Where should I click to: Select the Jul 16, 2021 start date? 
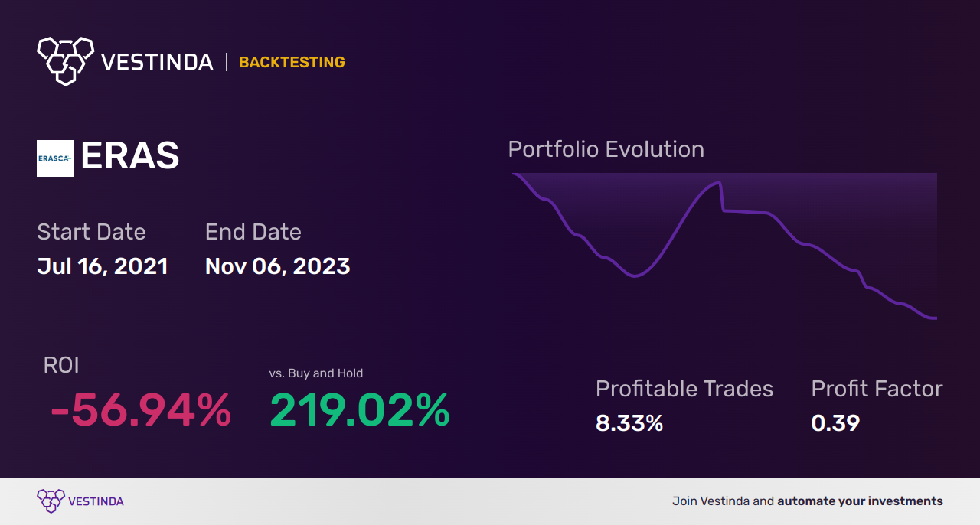point(103,266)
